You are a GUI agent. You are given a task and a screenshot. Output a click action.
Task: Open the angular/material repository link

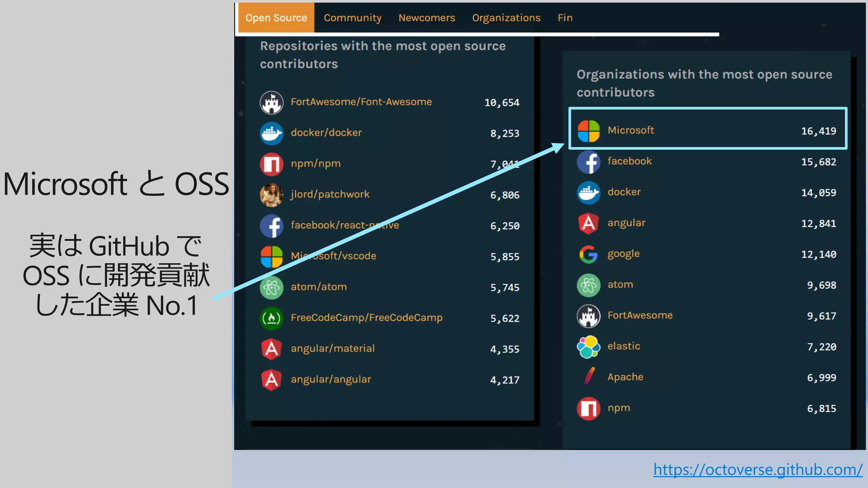tap(333, 349)
